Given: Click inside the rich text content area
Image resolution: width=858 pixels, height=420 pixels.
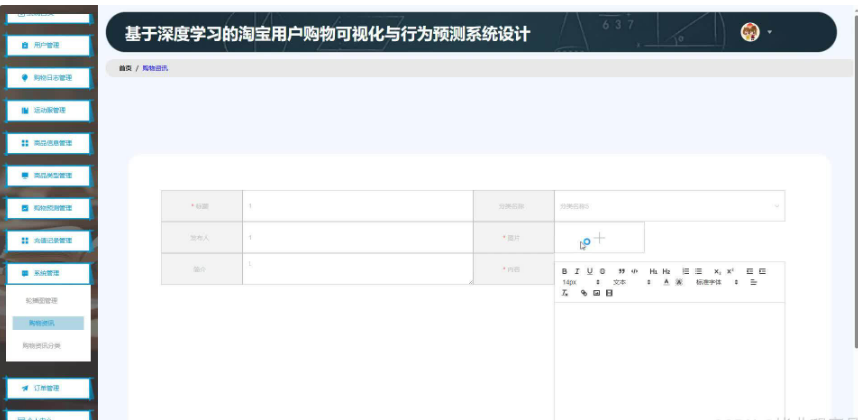Looking at the screenshot, I should [x=670, y=361].
